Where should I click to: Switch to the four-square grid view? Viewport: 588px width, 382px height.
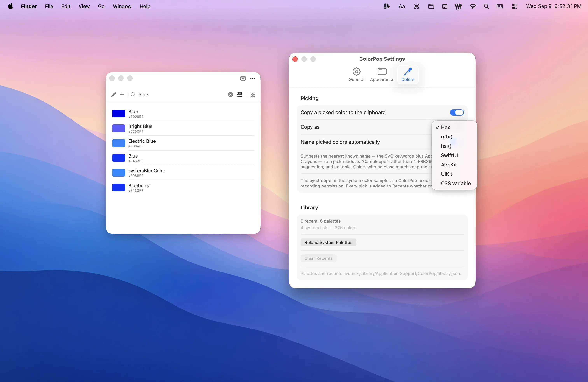253,95
